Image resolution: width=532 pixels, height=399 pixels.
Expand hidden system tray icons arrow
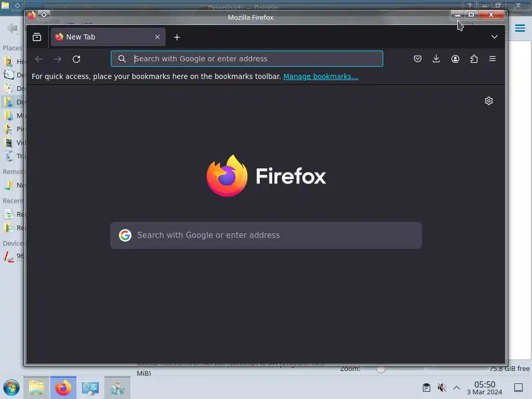(457, 388)
